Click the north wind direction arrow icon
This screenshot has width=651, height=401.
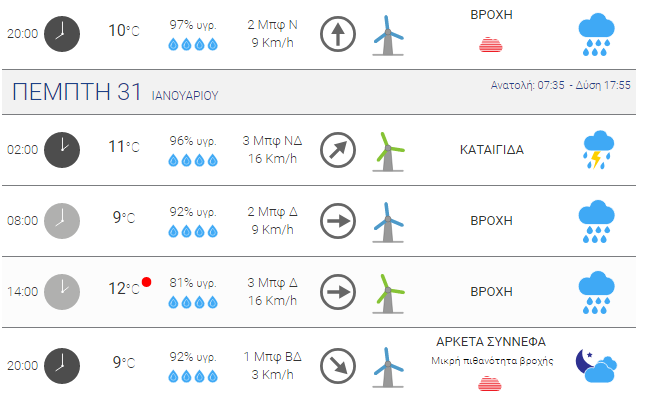click(338, 34)
